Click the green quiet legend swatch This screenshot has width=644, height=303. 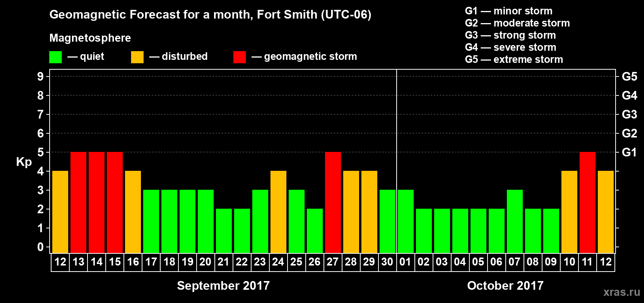pyautogui.click(x=55, y=57)
